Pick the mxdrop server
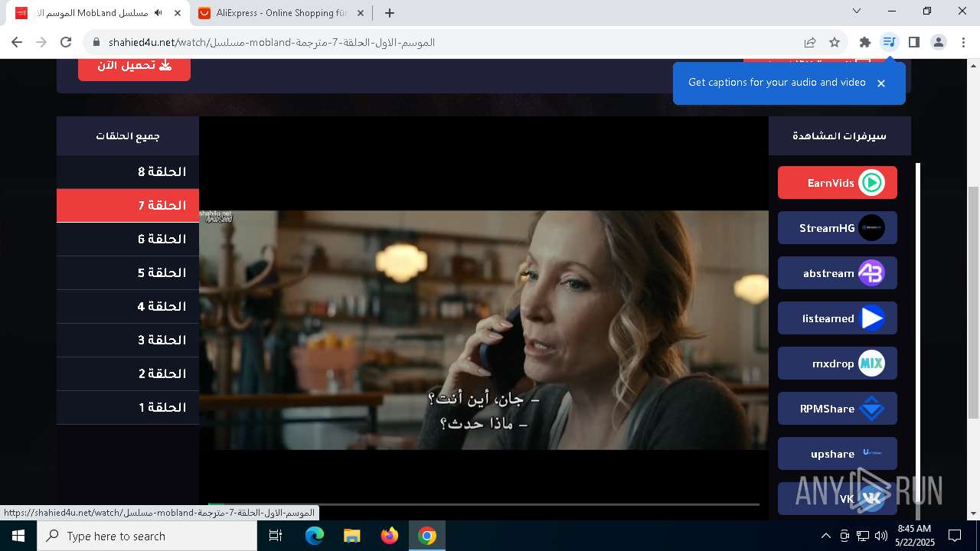 tap(837, 364)
